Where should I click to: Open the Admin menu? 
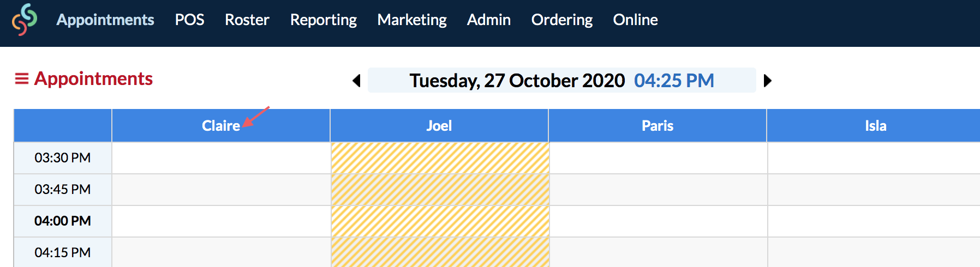point(489,20)
